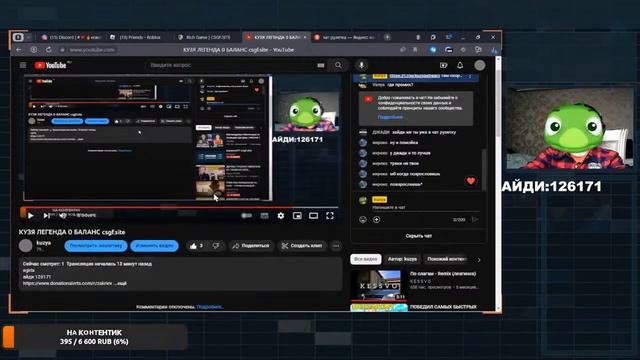Open the KESSVO remix video thumbnail
The width and height of the screenshot is (640, 360).
(x=379, y=285)
